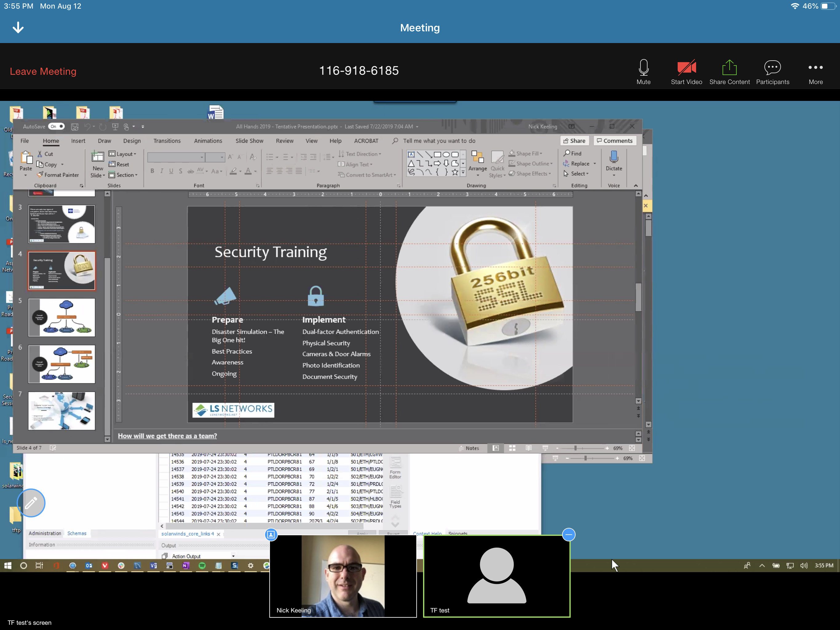
Task: Expand the Layout dropdown
Action: (x=122, y=154)
